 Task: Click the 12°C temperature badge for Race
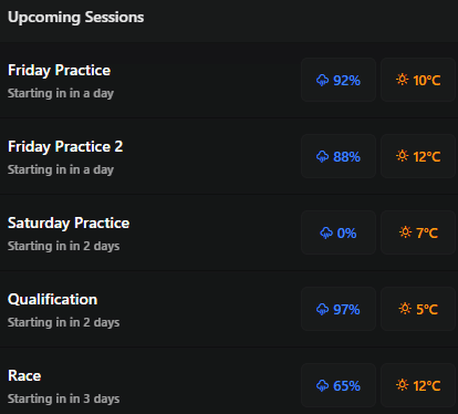point(418,385)
